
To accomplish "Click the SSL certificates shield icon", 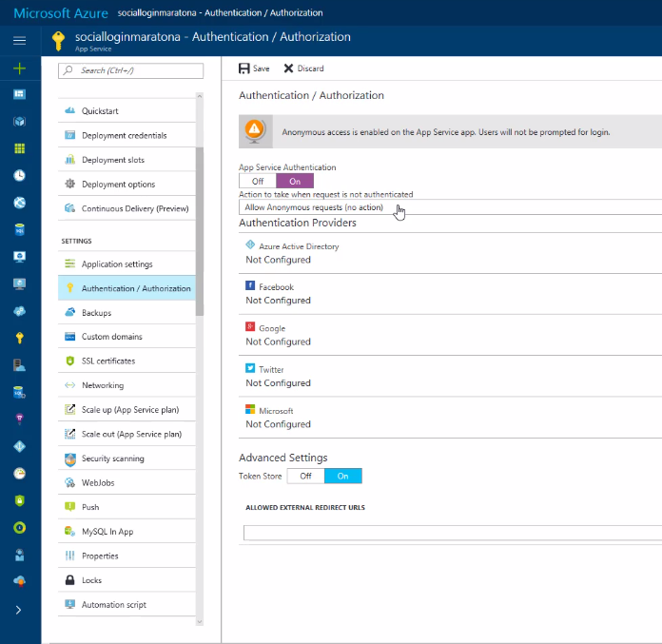I will click(x=70, y=361).
